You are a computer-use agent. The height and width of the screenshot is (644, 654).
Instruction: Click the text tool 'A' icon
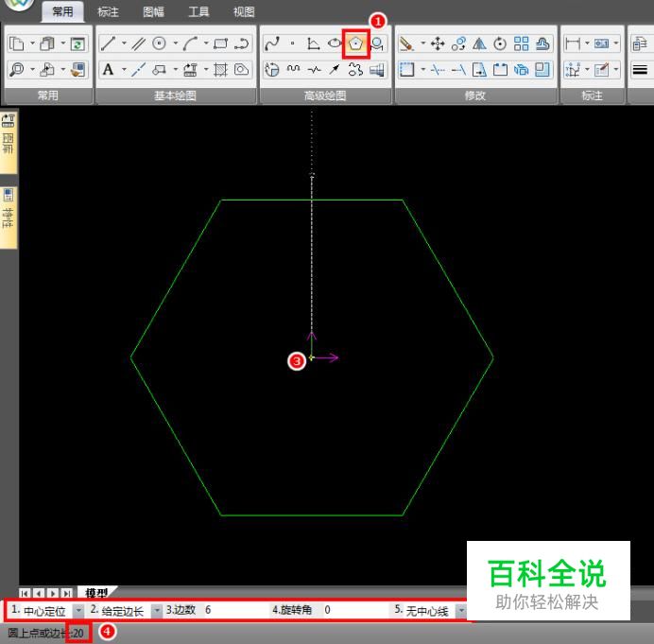109,69
